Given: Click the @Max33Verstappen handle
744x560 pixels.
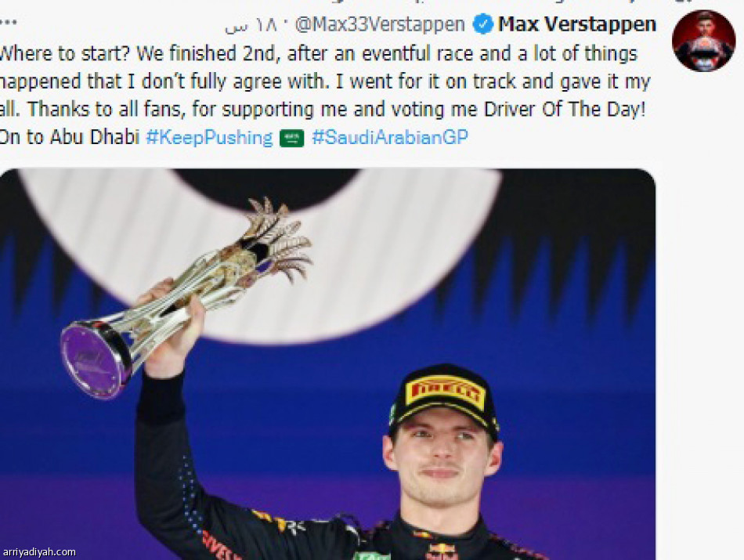Looking at the screenshot, I should [x=380, y=25].
